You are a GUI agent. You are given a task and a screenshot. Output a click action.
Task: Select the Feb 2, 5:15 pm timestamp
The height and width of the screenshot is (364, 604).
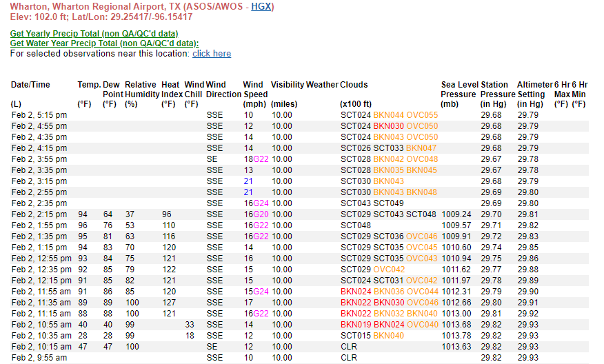pos(39,115)
